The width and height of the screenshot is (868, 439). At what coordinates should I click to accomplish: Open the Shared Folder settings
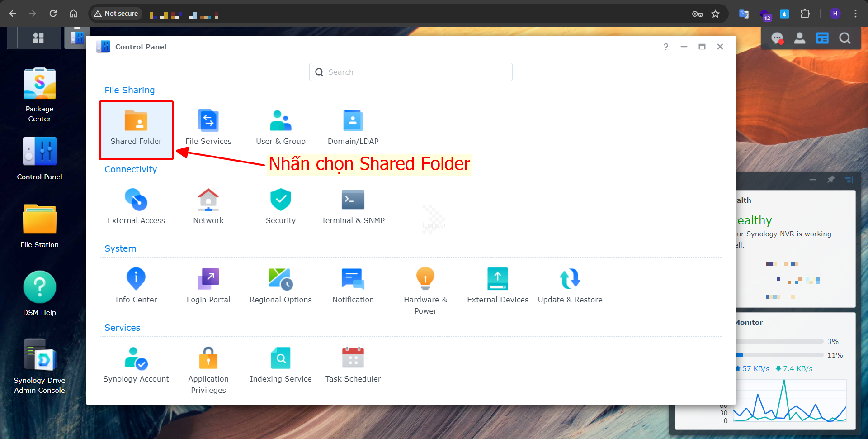click(136, 129)
